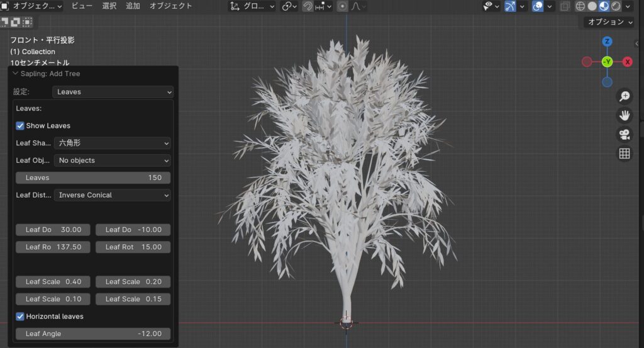The image size is (644, 348).
Task: Open the ビュー menu
Action: point(82,6)
